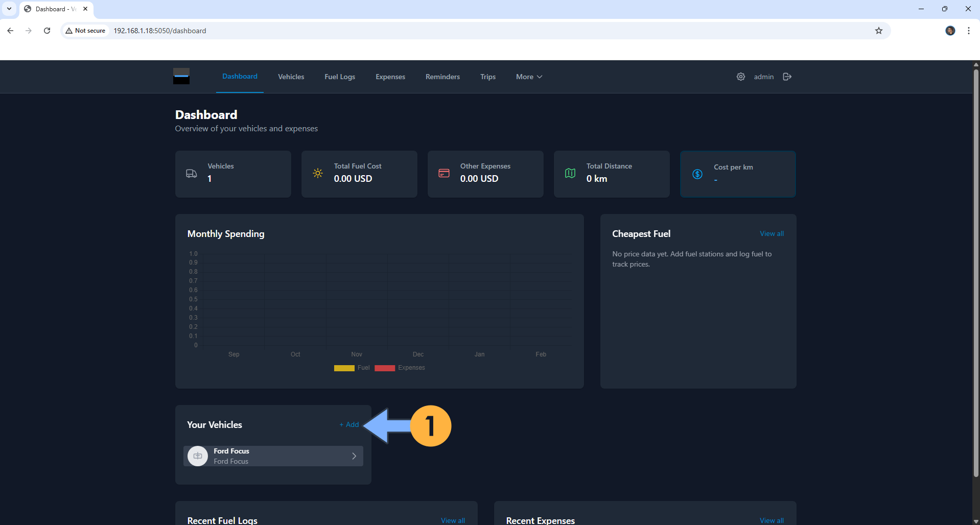The width and height of the screenshot is (980, 525).
Task: Toggle the Expenses series in the chart legend
Action: [400, 368]
